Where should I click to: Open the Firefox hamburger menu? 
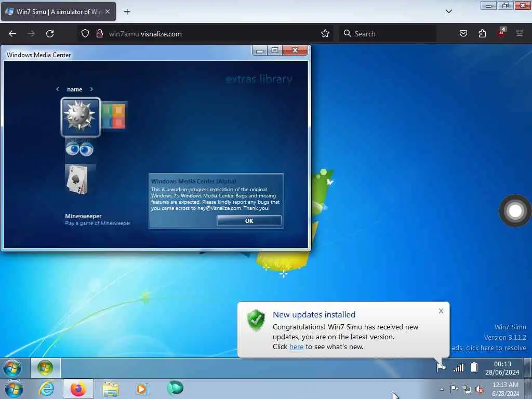coord(520,33)
